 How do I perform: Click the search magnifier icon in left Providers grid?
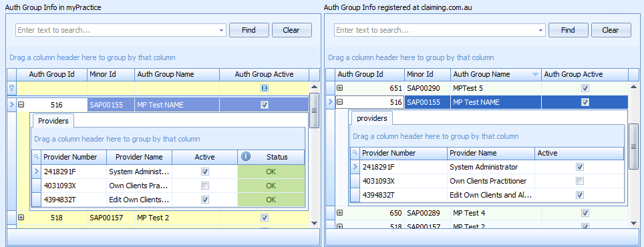(x=36, y=157)
